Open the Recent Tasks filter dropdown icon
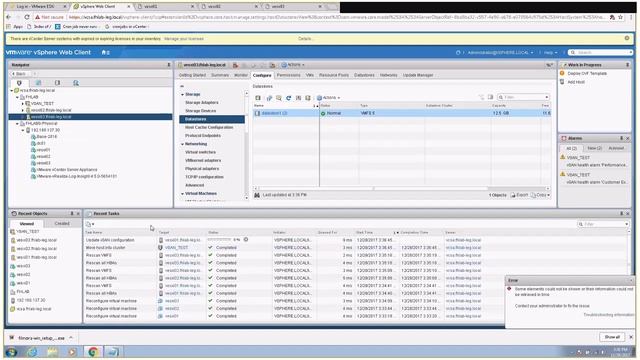 (x=90, y=224)
